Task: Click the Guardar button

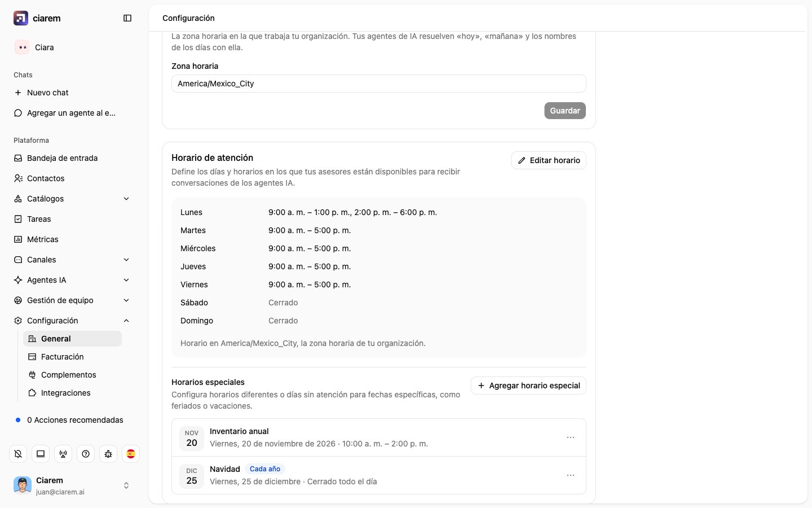Action: click(565, 111)
